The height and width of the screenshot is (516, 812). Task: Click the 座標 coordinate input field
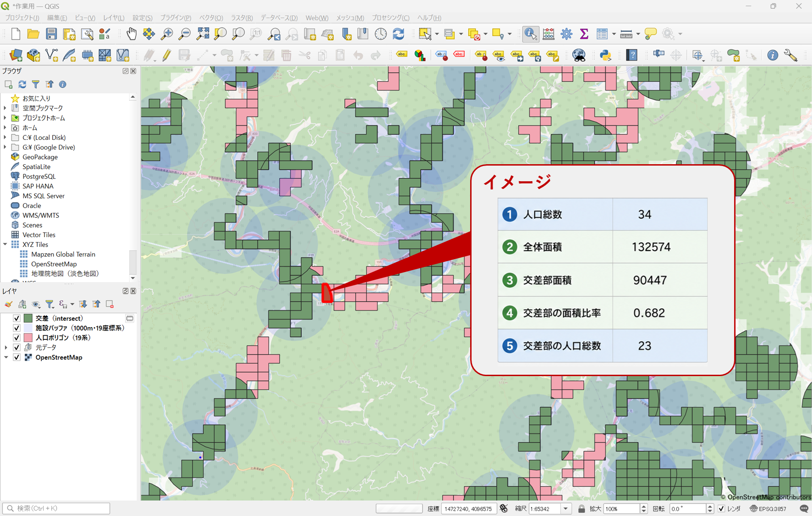pos(469,509)
